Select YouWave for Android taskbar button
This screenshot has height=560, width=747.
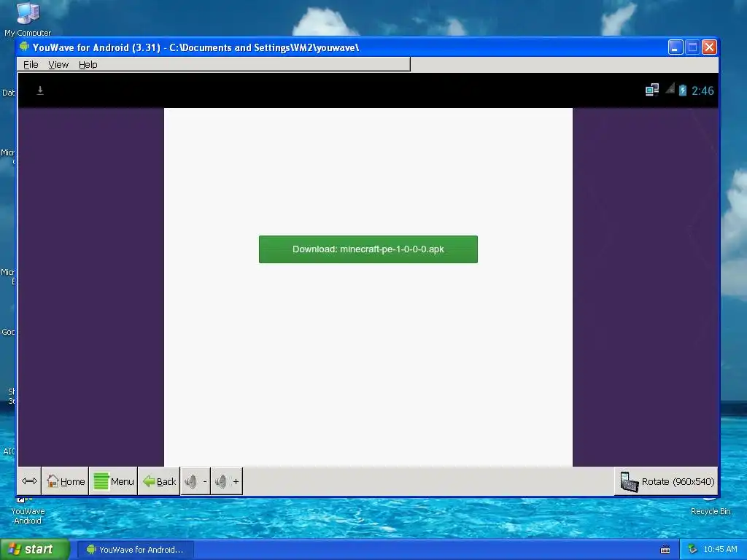click(135, 550)
